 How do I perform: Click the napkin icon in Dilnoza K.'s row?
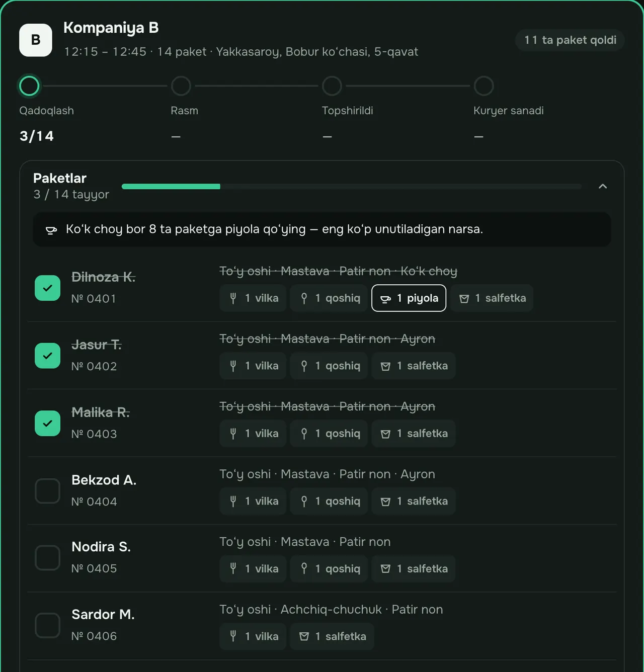[x=464, y=299]
